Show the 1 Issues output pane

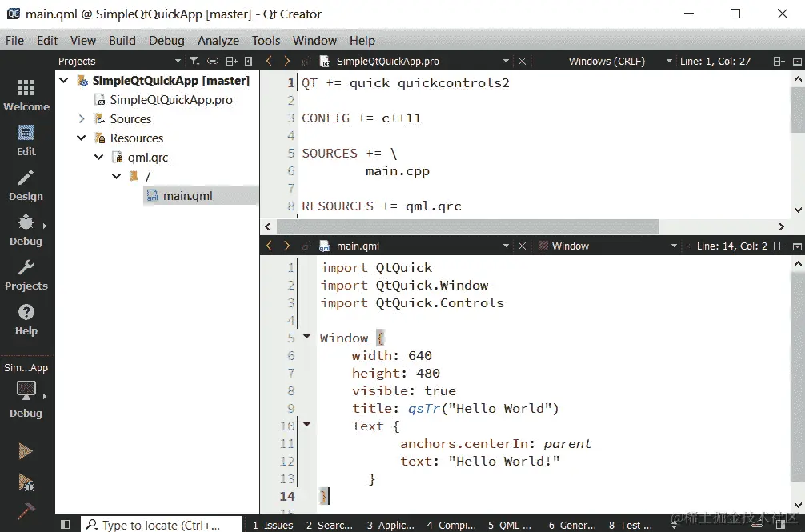273,525
